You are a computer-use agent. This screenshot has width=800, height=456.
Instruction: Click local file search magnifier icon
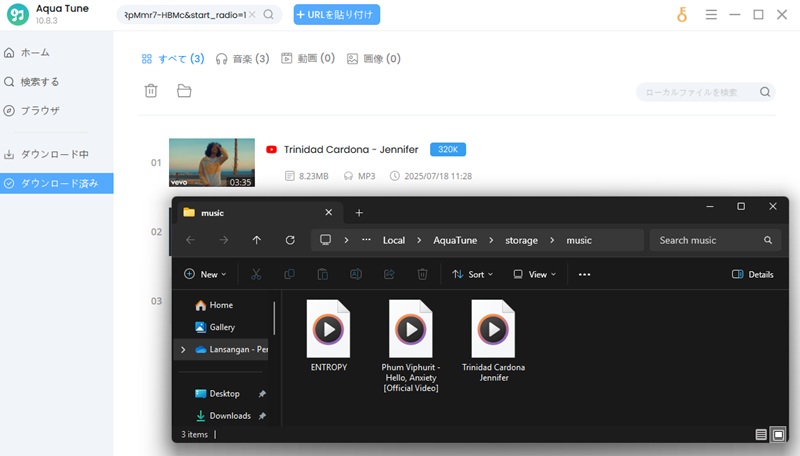click(765, 92)
